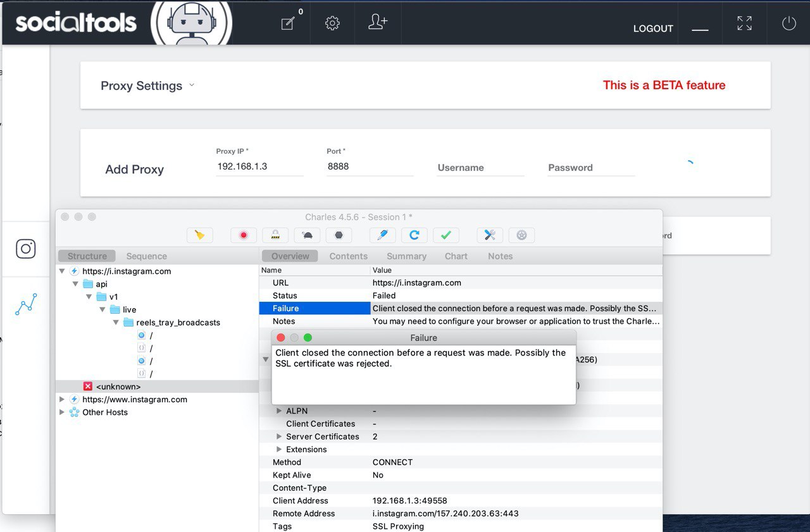Expand the Other Hosts node

[62, 412]
